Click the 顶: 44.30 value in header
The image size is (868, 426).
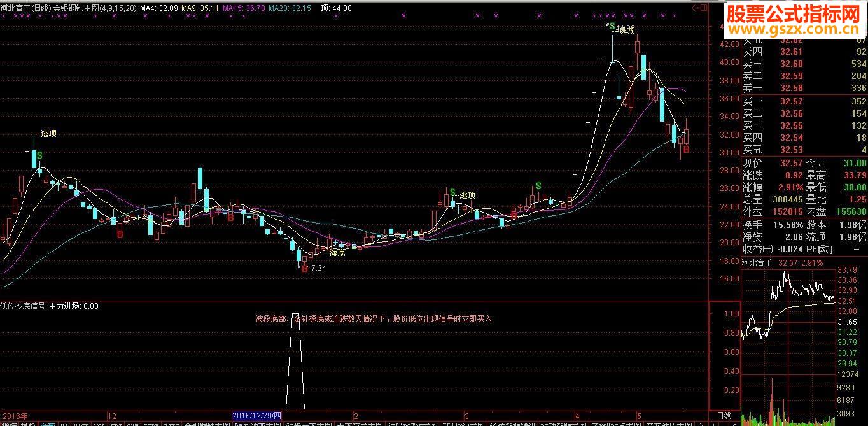[x=337, y=8]
